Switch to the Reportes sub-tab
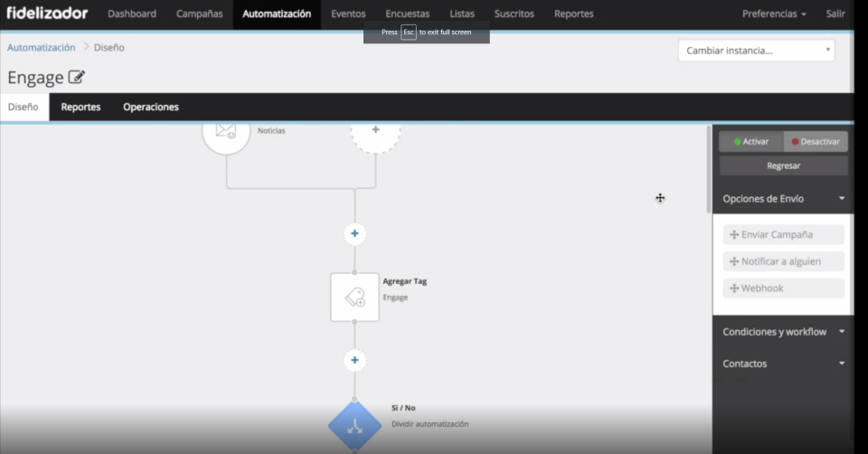Screen dimensions: 868x454 (80, 107)
